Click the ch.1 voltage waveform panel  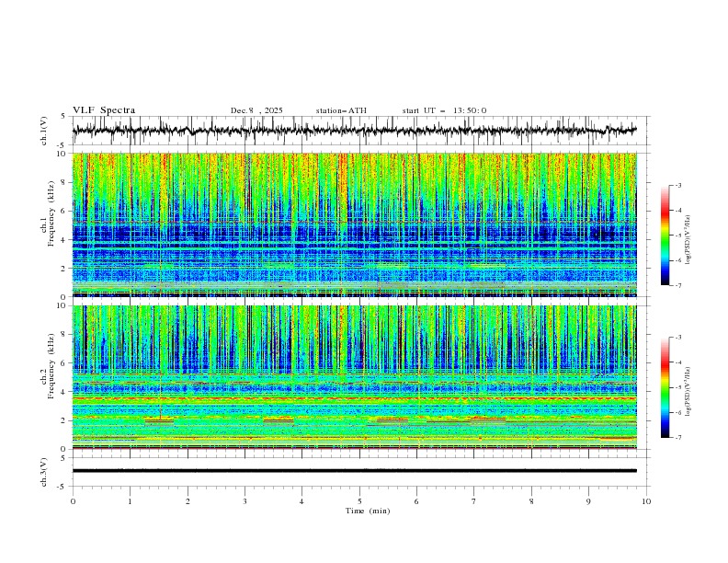(x=358, y=131)
